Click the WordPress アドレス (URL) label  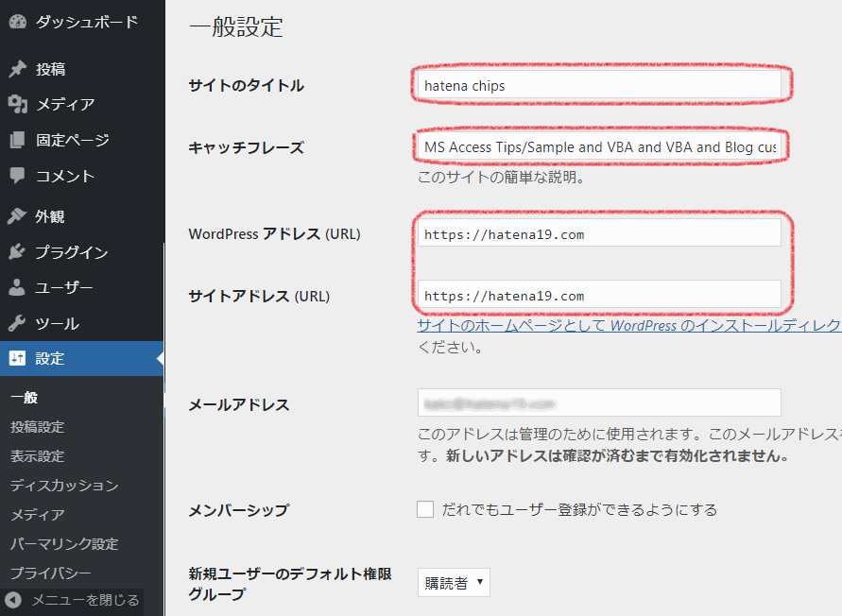tap(274, 234)
